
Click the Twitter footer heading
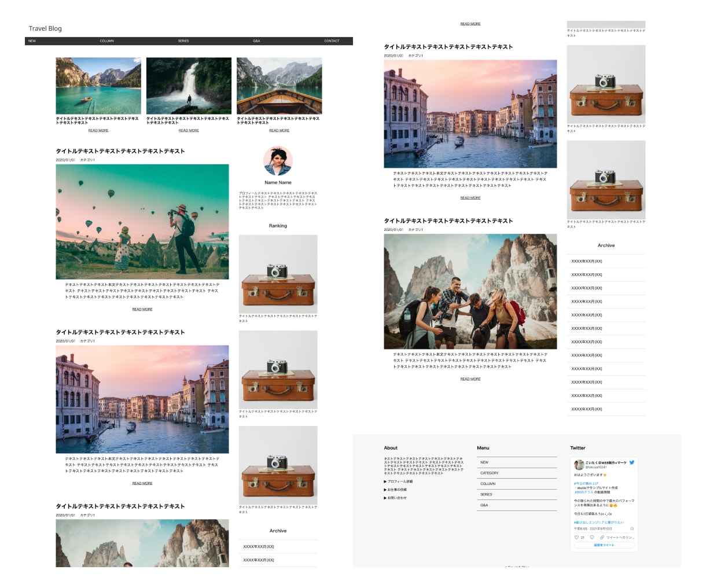point(578,448)
